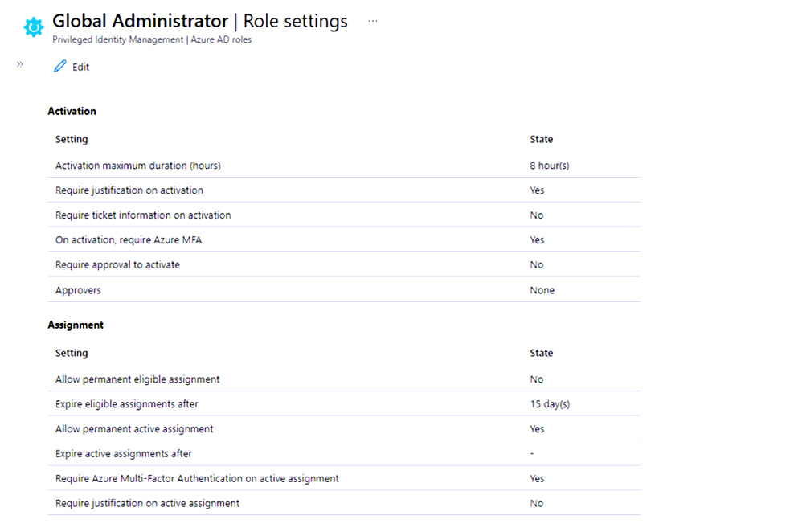Expand the collapsed side navigation chevrons
This screenshot has height=532, width=790.
click(20, 64)
